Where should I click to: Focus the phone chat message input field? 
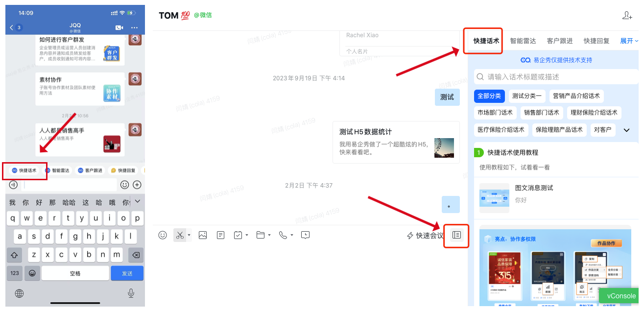pyautogui.click(x=70, y=185)
